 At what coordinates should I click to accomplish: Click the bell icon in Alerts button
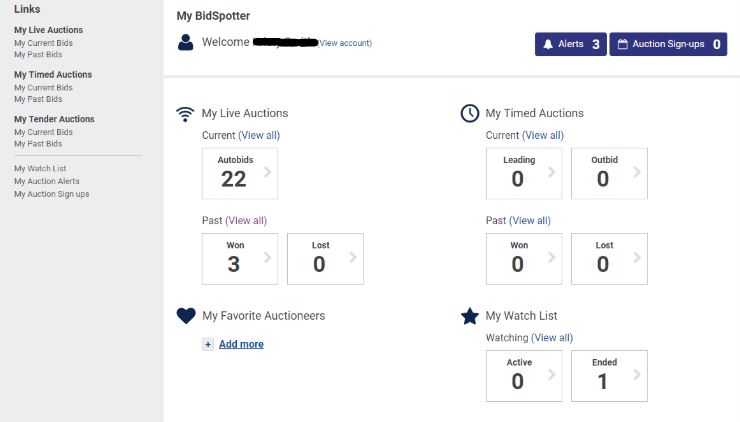[x=548, y=44]
